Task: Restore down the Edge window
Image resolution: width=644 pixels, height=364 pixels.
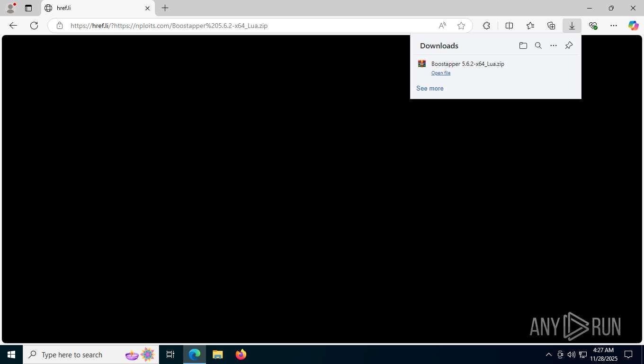Action: pos(611,8)
